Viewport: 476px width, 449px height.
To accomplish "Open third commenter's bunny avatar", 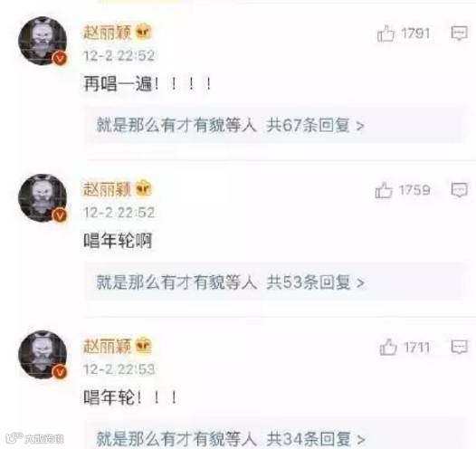I will click(x=43, y=355).
